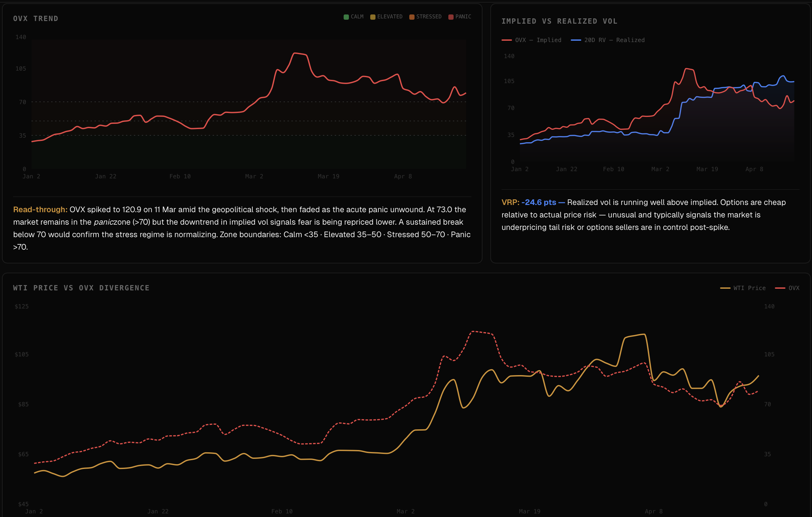The width and height of the screenshot is (812, 517).
Task: Click the Jan 22 date label on the OVX Trend chart
Action: pos(106,176)
